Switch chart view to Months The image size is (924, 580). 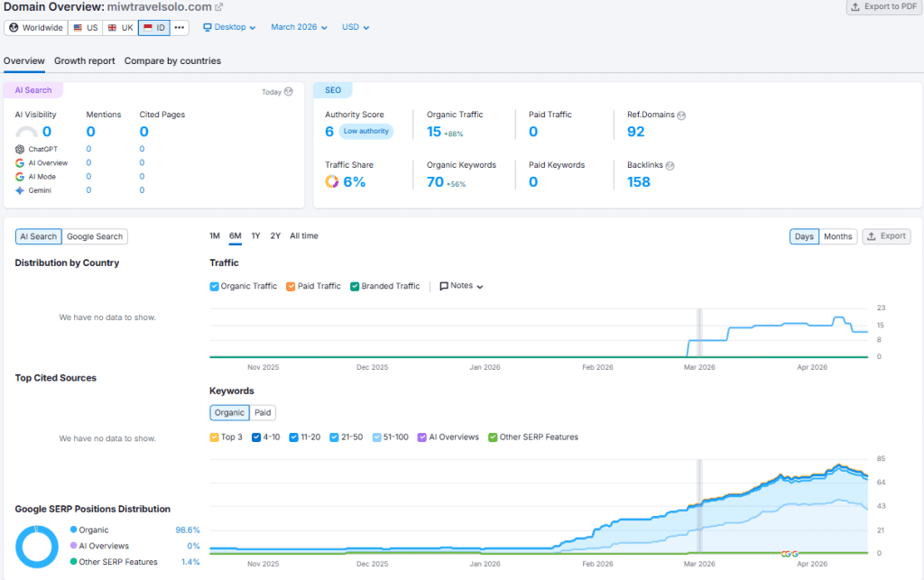click(837, 236)
